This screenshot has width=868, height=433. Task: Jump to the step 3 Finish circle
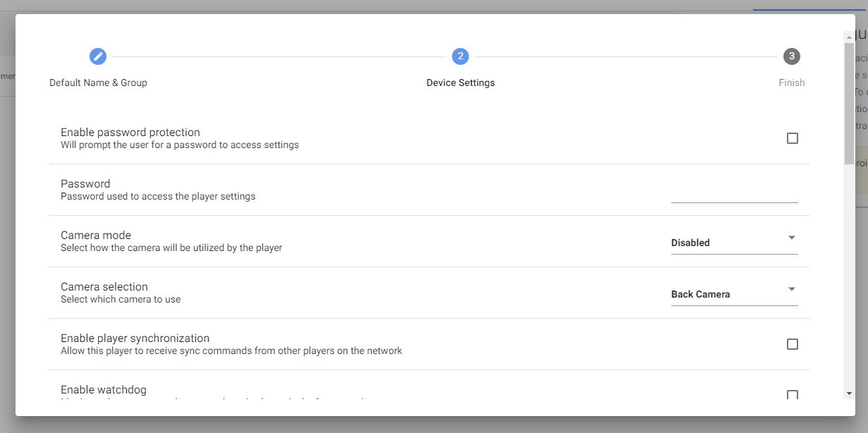pyautogui.click(x=792, y=56)
